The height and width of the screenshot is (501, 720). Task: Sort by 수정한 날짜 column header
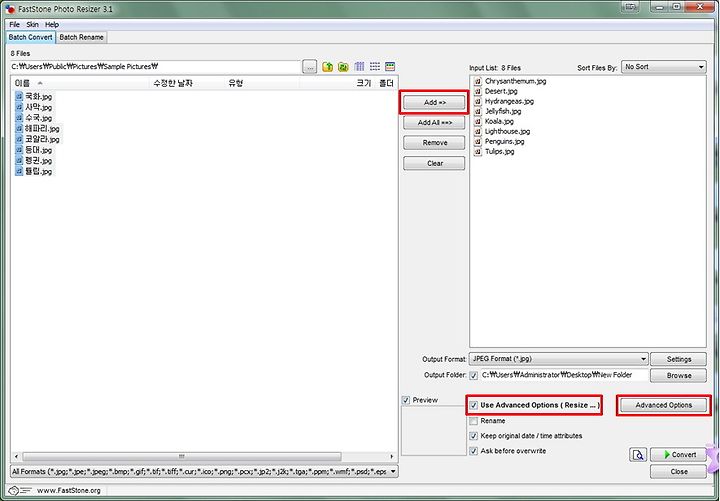pyautogui.click(x=187, y=83)
